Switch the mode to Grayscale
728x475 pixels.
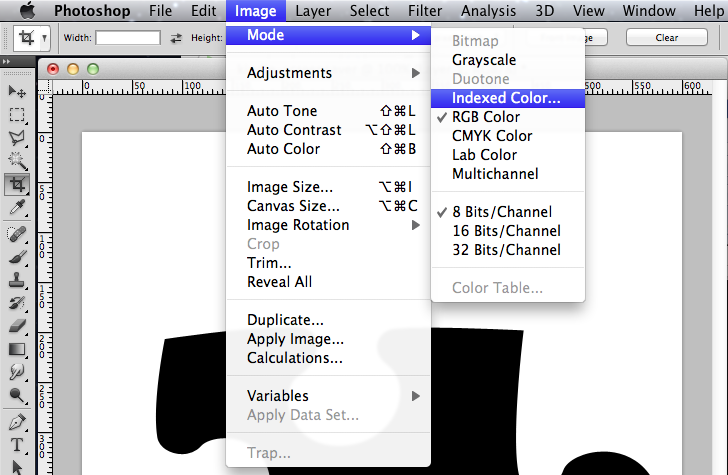pyautogui.click(x=508, y=60)
